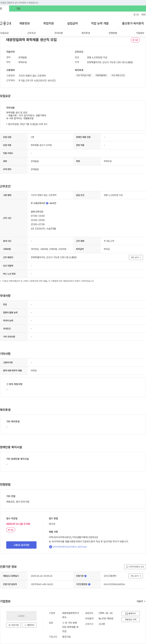Select the 군산고용센터 agency name

pos(110,576)
